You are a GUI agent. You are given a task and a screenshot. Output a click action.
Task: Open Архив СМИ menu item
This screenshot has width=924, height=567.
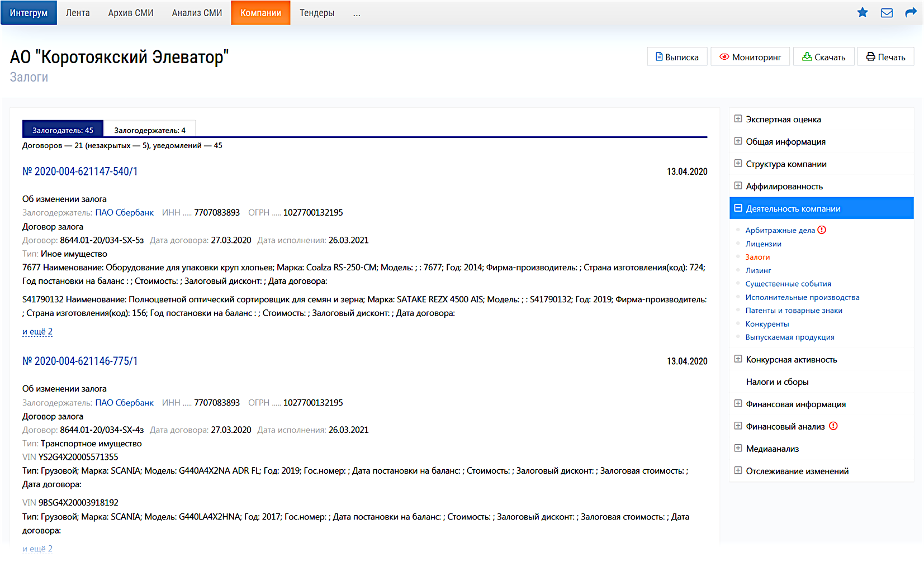coord(131,12)
